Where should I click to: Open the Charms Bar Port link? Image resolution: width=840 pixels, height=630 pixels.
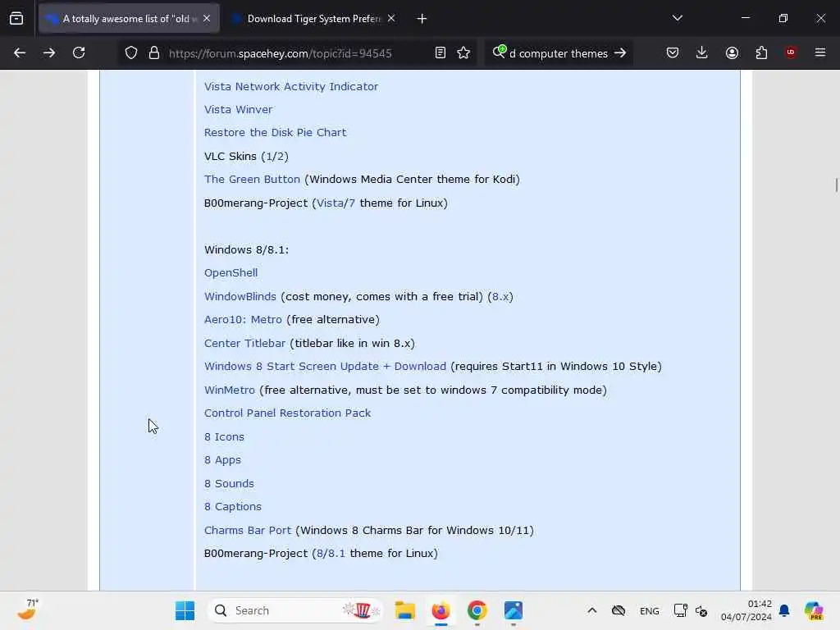[248, 531]
